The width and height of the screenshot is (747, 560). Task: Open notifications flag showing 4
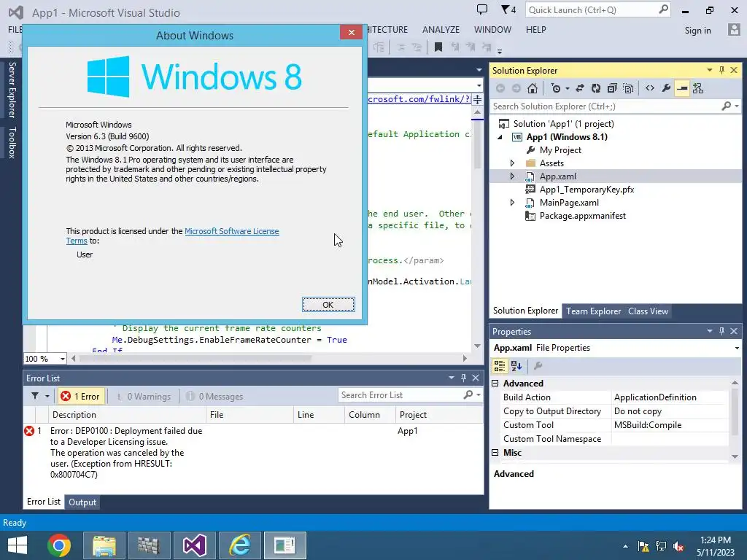click(508, 9)
